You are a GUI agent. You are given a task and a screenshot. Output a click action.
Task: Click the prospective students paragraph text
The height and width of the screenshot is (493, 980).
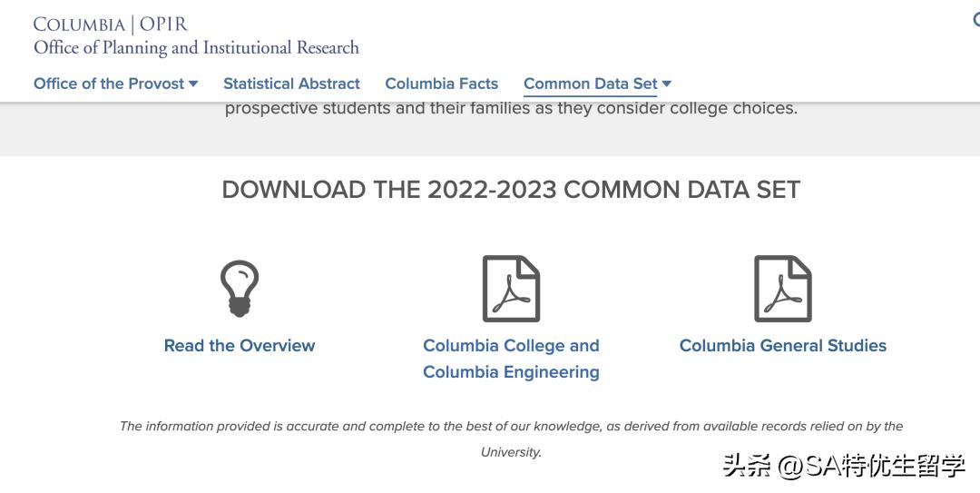tap(511, 109)
